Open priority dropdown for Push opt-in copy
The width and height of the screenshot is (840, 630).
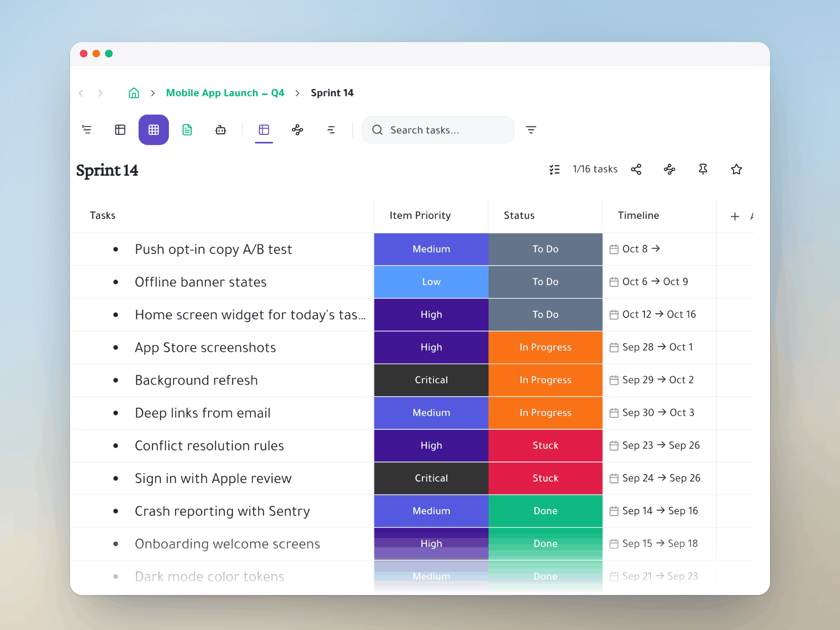coord(431,249)
